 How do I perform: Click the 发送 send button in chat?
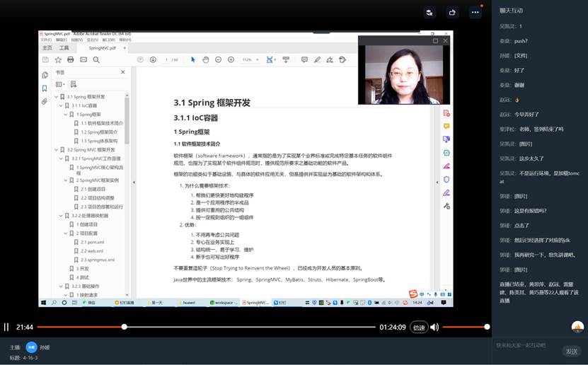pyautogui.click(x=572, y=352)
